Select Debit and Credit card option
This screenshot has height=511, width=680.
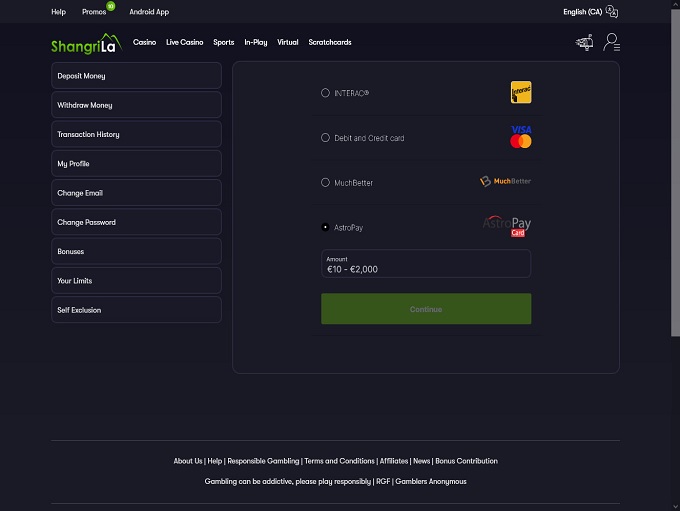[x=325, y=138]
